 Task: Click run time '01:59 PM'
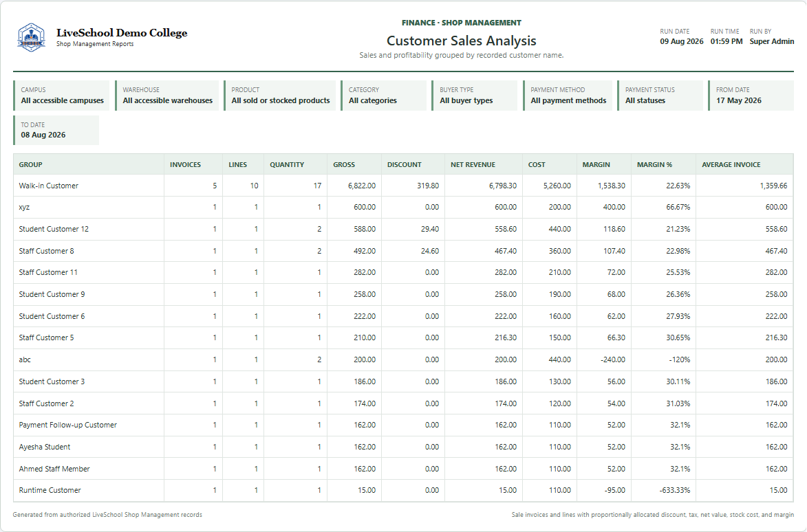pos(727,42)
